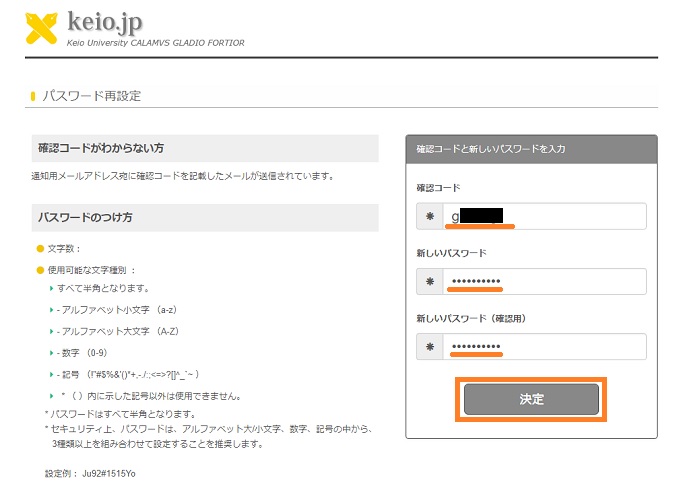Click green arrow beside アルファベット小文字 (a-z)

tap(51, 309)
